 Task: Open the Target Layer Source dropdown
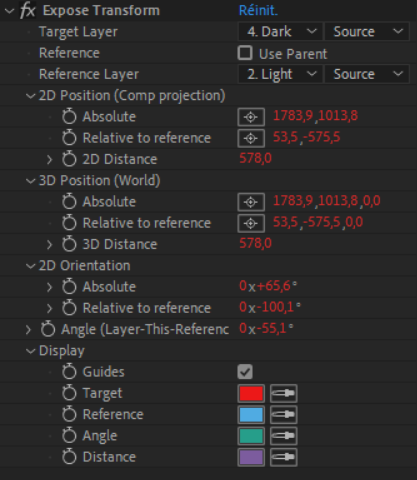pyautogui.click(x=367, y=32)
